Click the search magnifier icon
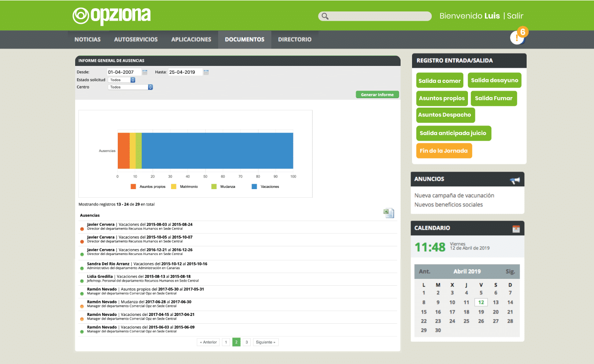This screenshot has height=364, width=594. pos(325,16)
